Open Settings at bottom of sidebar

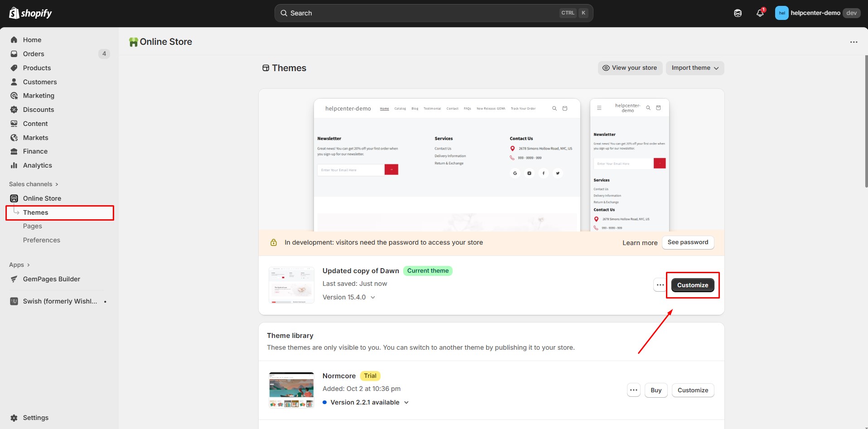[36, 418]
